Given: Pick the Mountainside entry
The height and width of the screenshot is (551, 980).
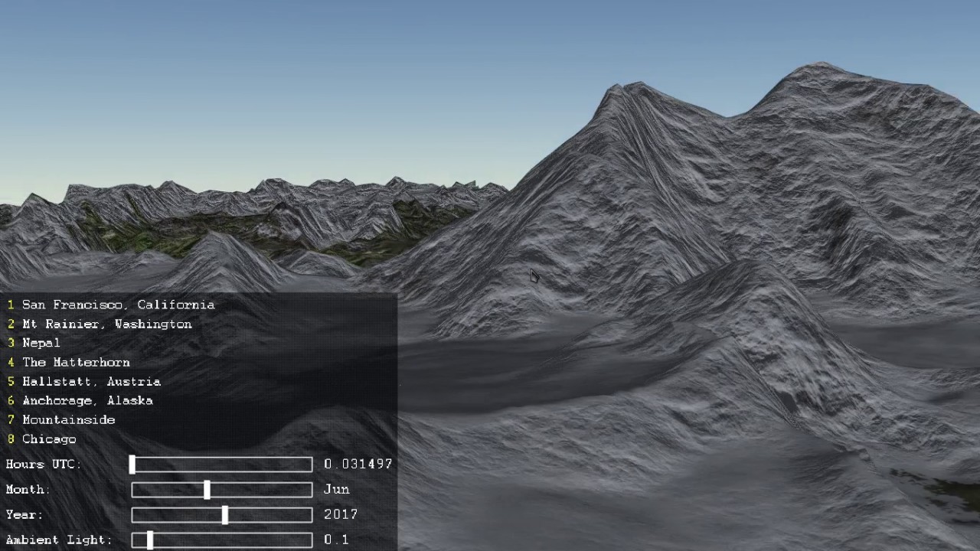Looking at the screenshot, I should (69, 419).
